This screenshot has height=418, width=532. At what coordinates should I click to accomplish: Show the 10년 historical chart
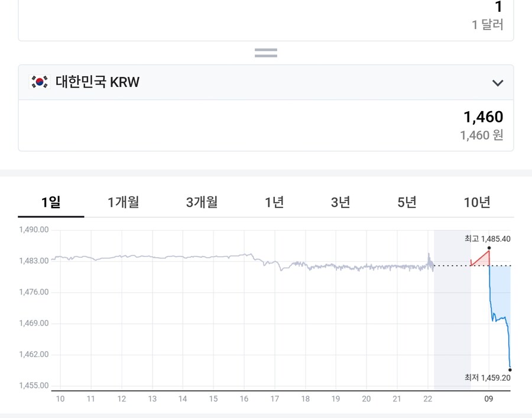point(476,202)
